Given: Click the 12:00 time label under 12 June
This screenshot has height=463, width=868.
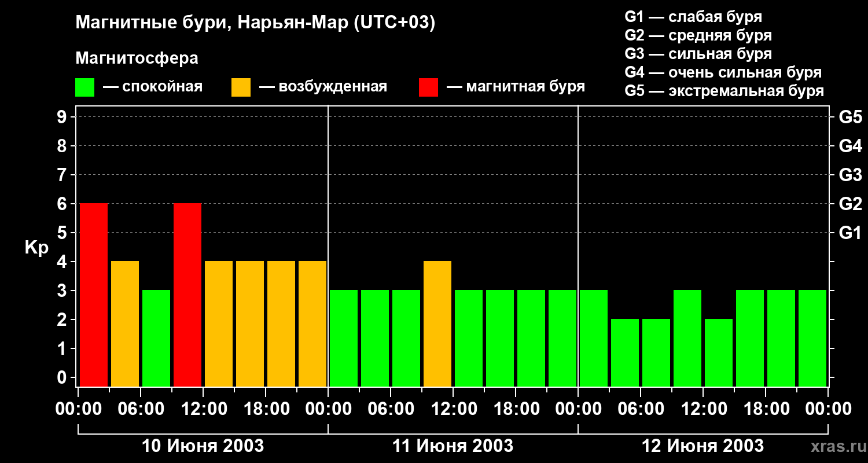Looking at the screenshot, I should click(x=703, y=409).
